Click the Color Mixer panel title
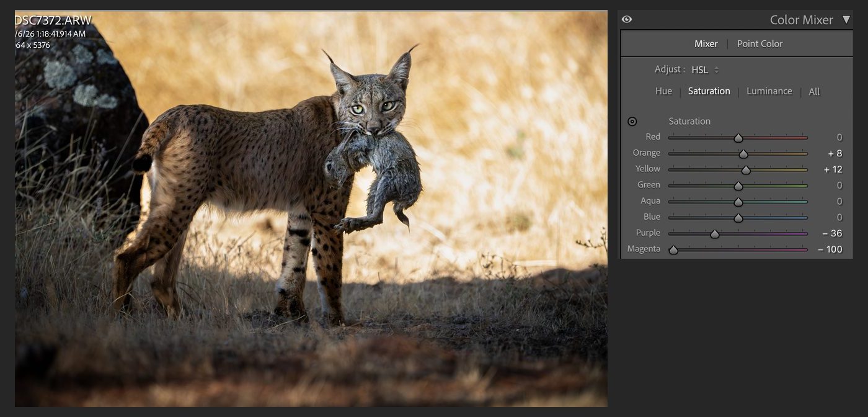The height and width of the screenshot is (417, 868). [801, 20]
